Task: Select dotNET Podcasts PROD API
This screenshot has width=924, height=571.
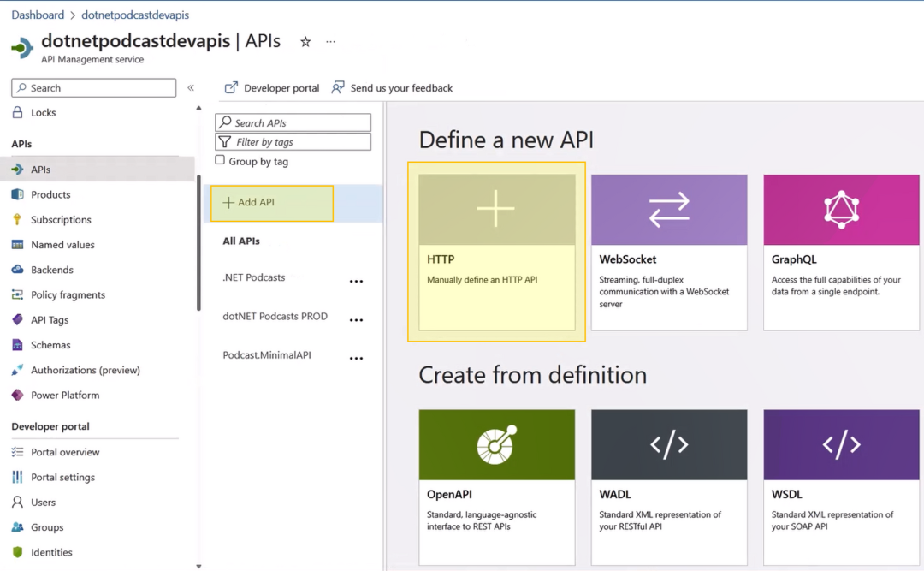Action: 275,316
